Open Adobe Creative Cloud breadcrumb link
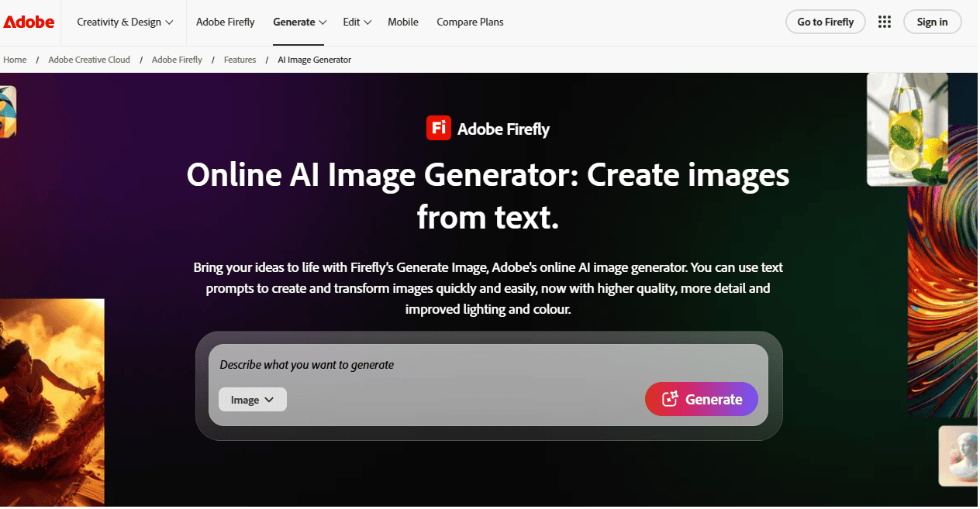Image resolution: width=980 pixels, height=509 pixels. pos(89,60)
